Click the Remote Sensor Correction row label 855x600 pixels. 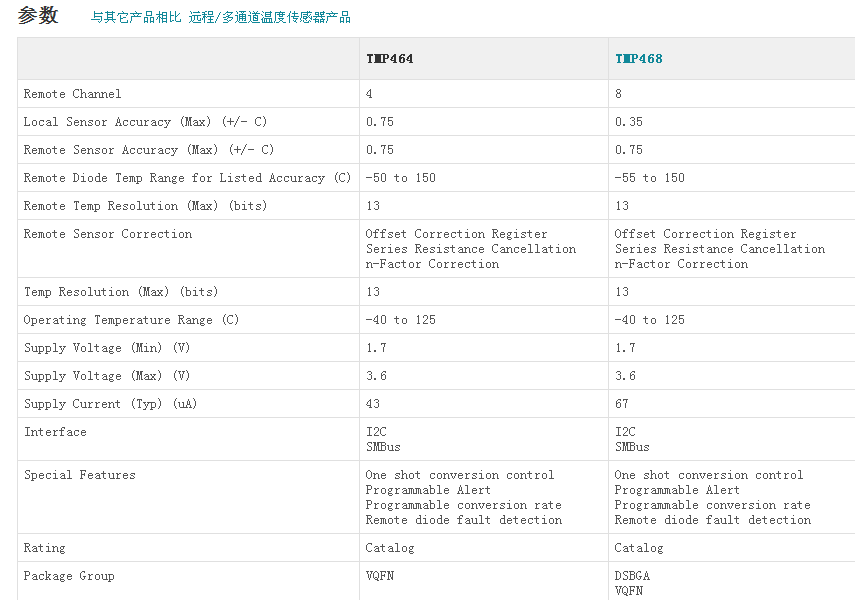click(107, 234)
